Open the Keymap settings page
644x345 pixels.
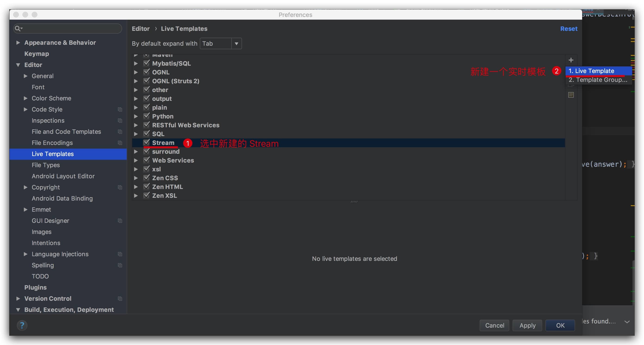pyautogui.click(x=37, y=54)
